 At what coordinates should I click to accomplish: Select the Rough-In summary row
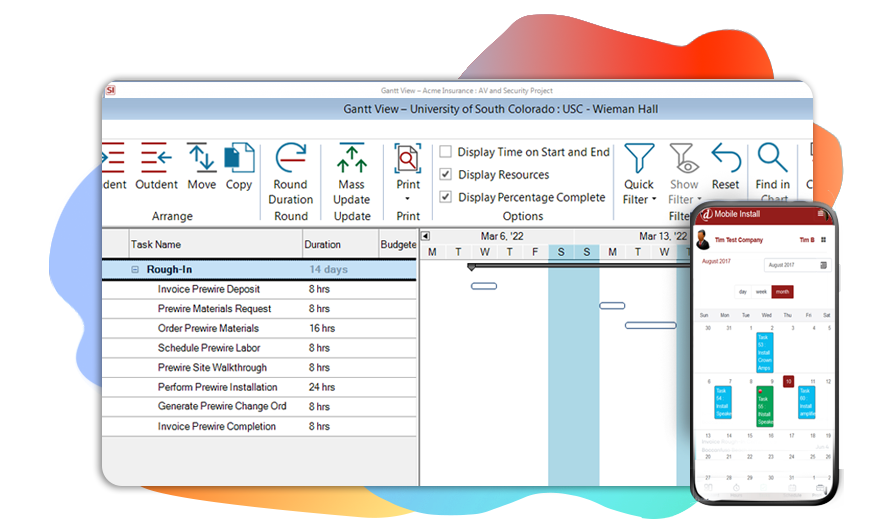(x=259, y=269)
